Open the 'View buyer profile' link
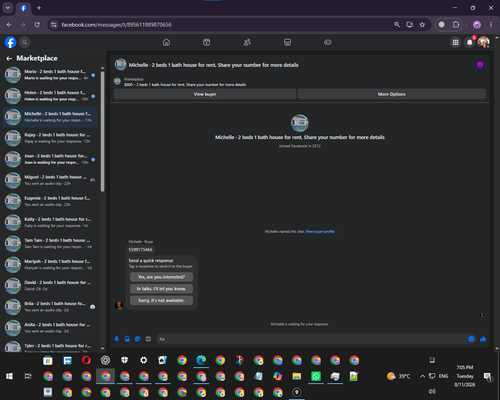The height and width of the screenshot is (400, 500). [320, 232]
